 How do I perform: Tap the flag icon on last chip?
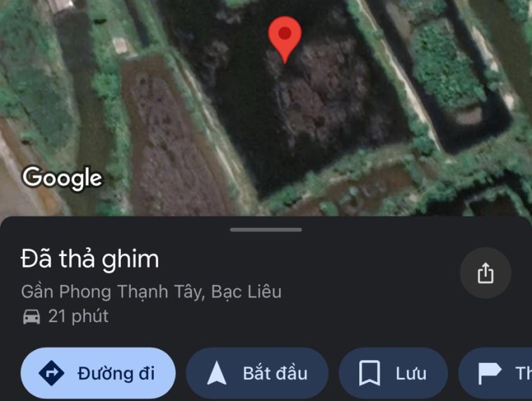coord(489,373)
